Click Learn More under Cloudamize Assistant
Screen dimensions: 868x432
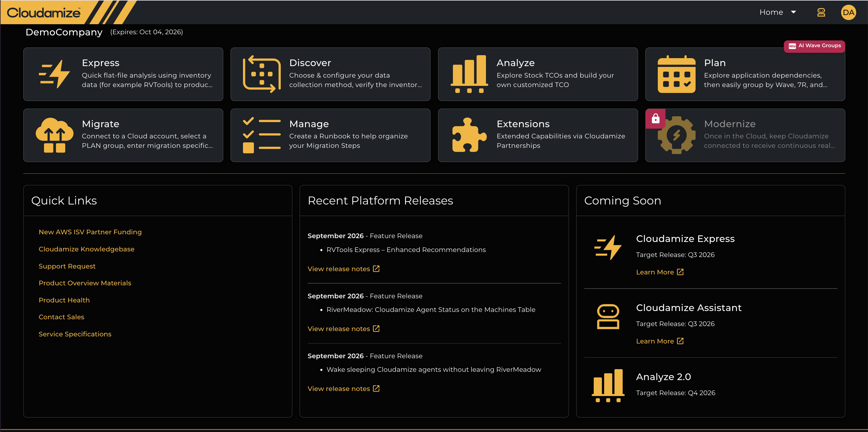click(660, 341)
